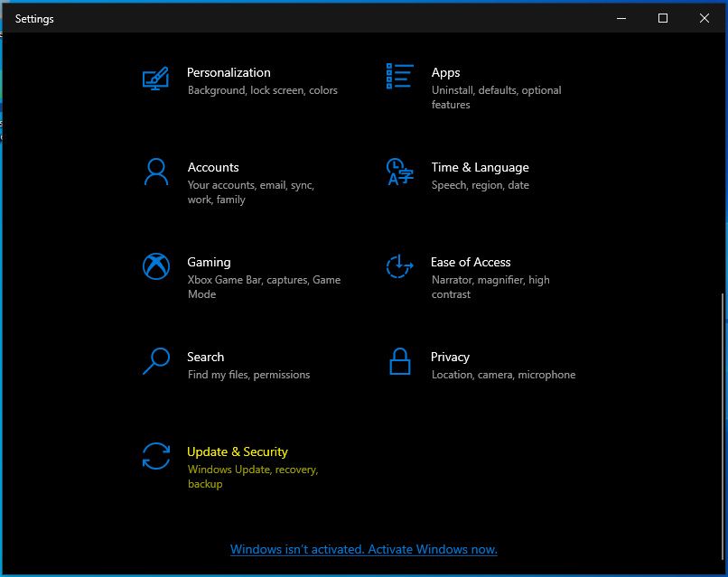Activate Windows now via the link
This screenshot has width=728, height=577.
coord(363,549)
